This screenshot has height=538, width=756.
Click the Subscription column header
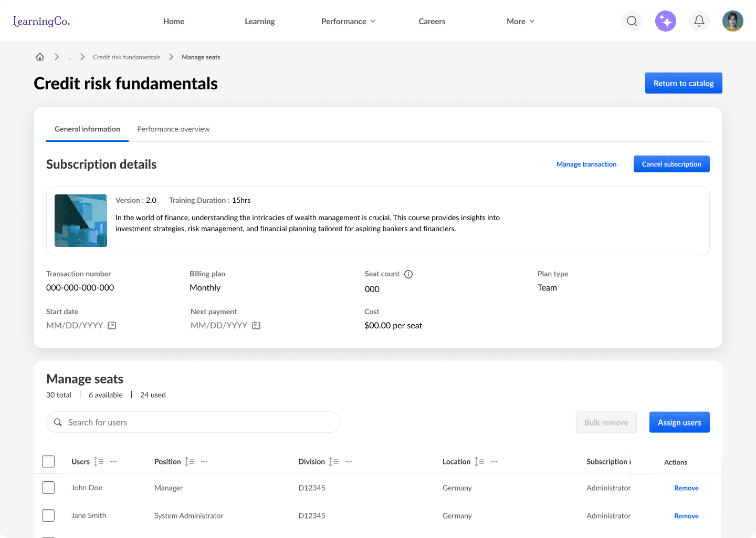coord(608,461)
